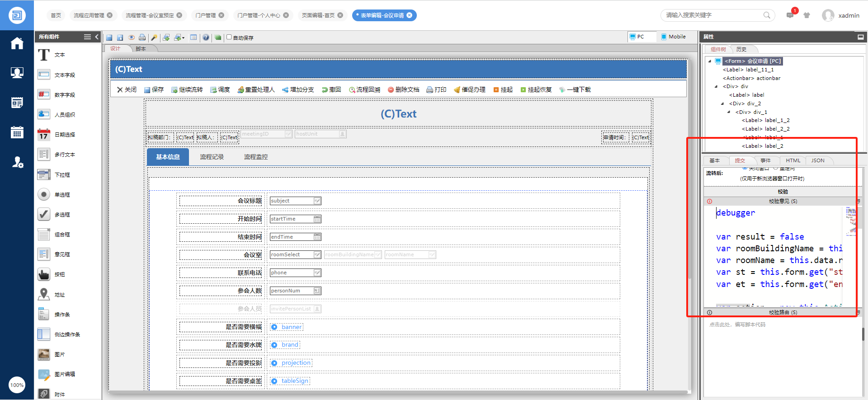Click the preview eye icon in toolbar
Viewport: 868px width, 400px height.
[x=131, y=38]
